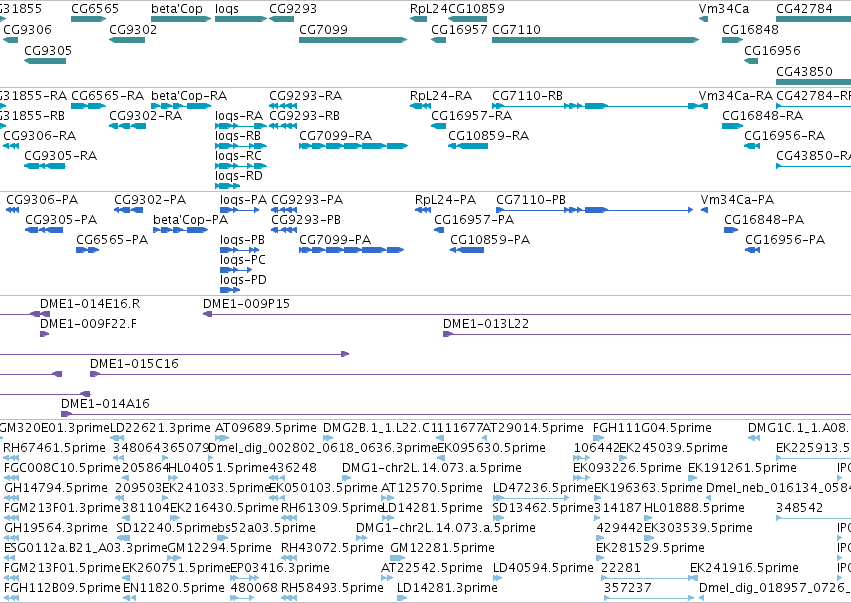The width and height of the screenshot is (851, 603).
Task: Click protein label 'CG10859-PA'
Action: (x=490, y=240)
